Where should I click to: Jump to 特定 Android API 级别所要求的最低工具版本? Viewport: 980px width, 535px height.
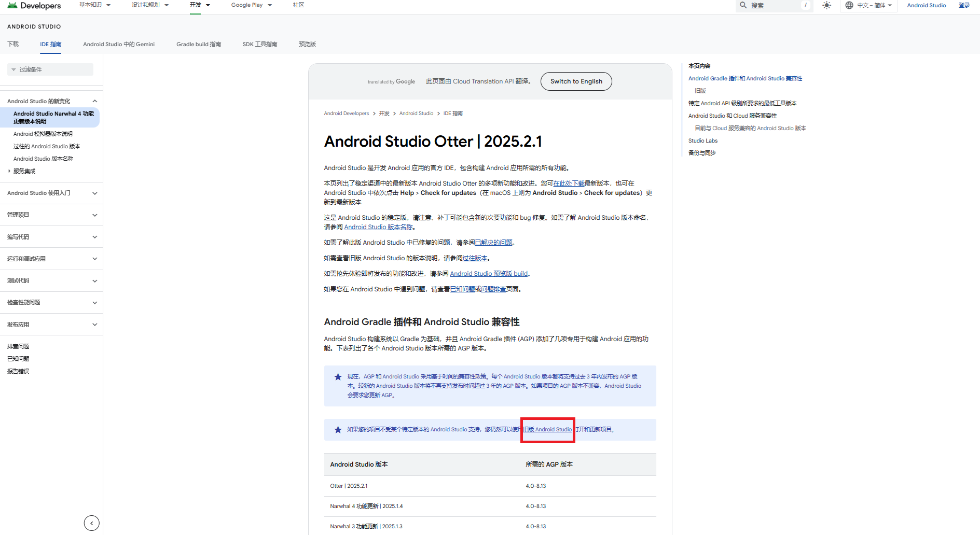742,103
